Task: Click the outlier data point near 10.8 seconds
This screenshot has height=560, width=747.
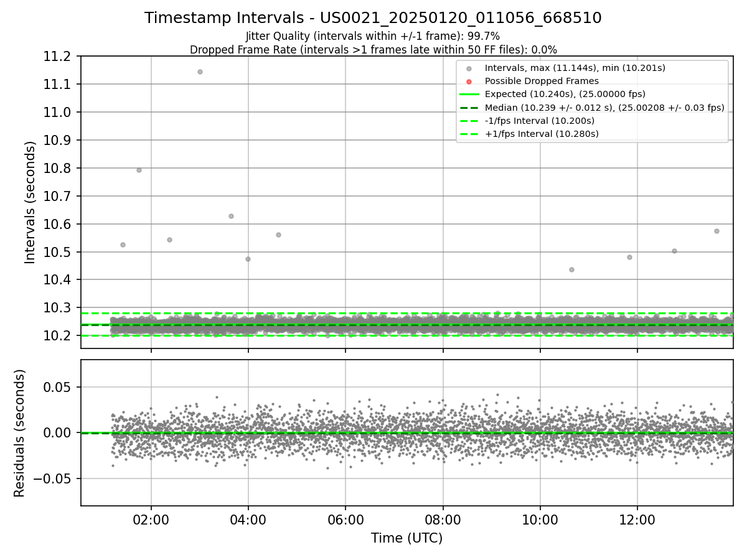Action: click(139, 170)
